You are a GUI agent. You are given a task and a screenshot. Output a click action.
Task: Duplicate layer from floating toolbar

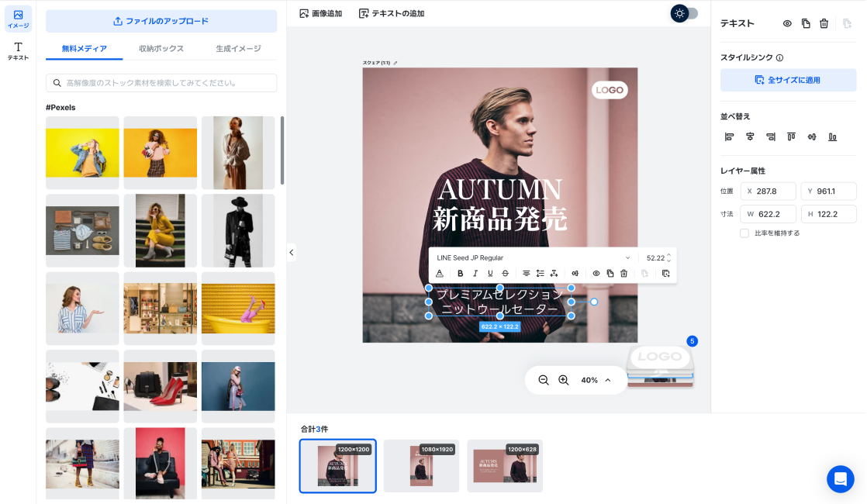(610, 274)
